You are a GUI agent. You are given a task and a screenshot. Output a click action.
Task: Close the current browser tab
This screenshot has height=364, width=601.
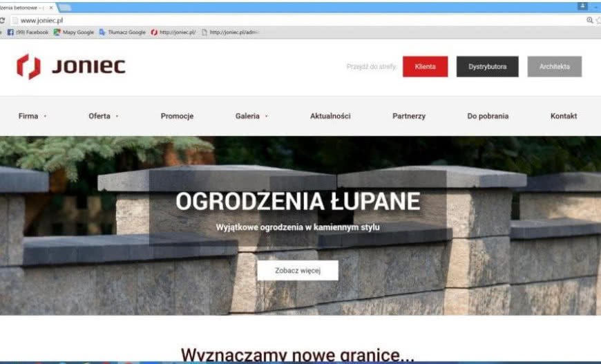[x=51, y=8]
